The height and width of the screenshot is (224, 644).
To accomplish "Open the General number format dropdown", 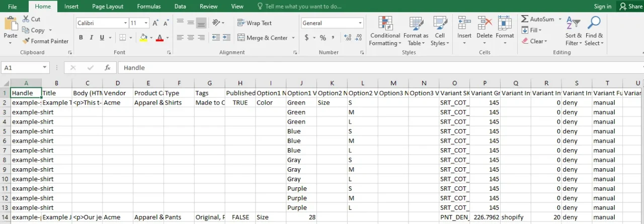I will tap(360, 23).
